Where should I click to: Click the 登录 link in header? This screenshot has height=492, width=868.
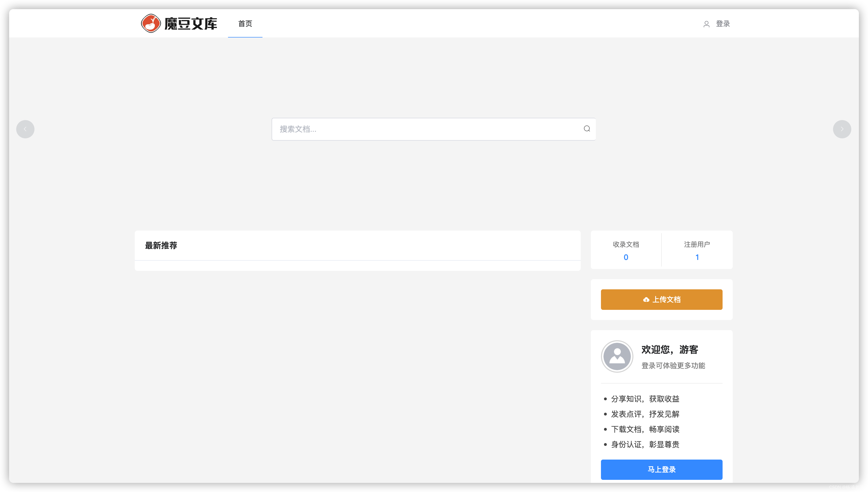(x=723, y=24)
